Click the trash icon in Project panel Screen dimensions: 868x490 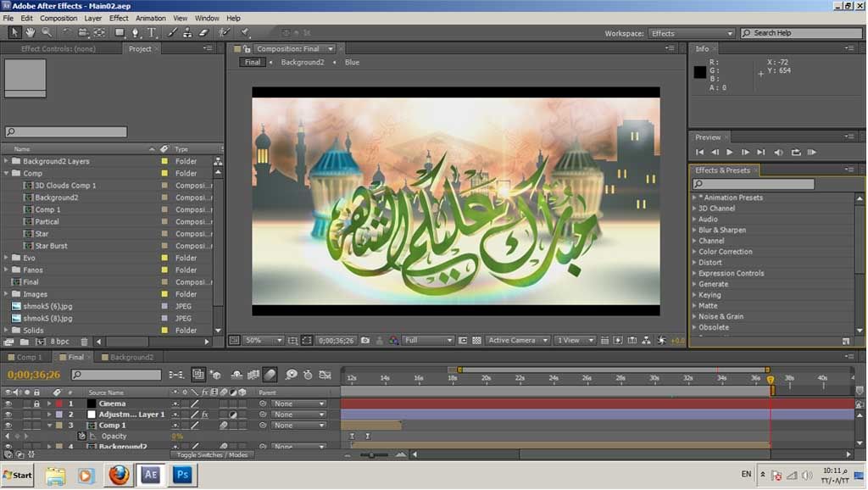coord(84,342)
